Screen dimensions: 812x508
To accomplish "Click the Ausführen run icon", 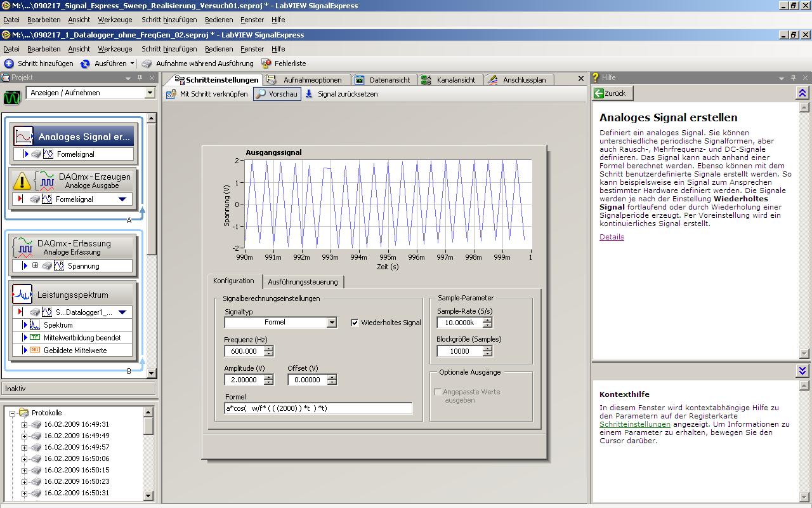I will point(86,63).
